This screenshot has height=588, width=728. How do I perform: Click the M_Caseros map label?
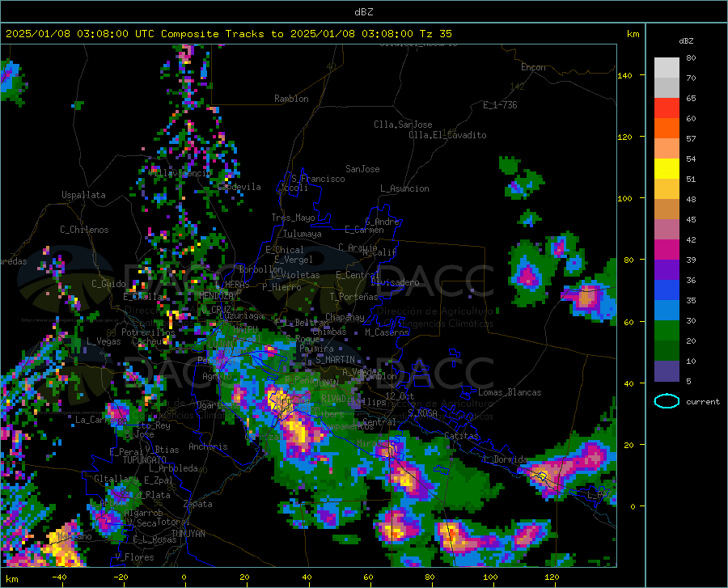point(387,332)
